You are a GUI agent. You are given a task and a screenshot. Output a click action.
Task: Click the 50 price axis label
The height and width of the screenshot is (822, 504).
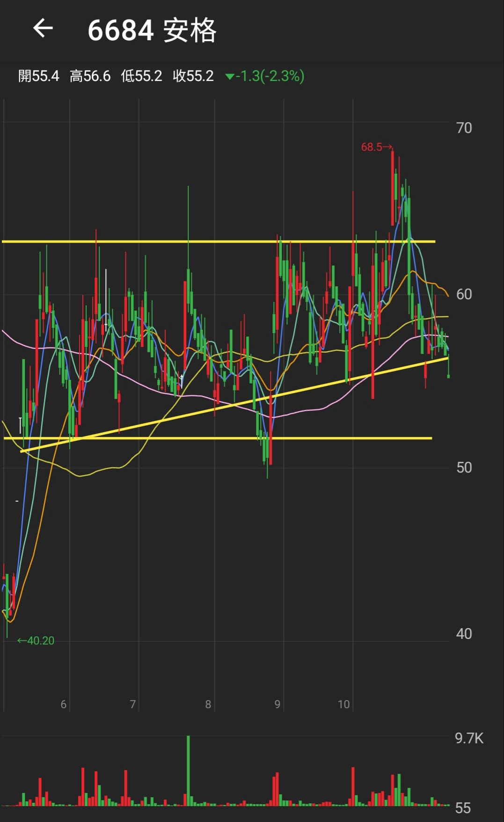pyautogui.click(x=464, y=467)
